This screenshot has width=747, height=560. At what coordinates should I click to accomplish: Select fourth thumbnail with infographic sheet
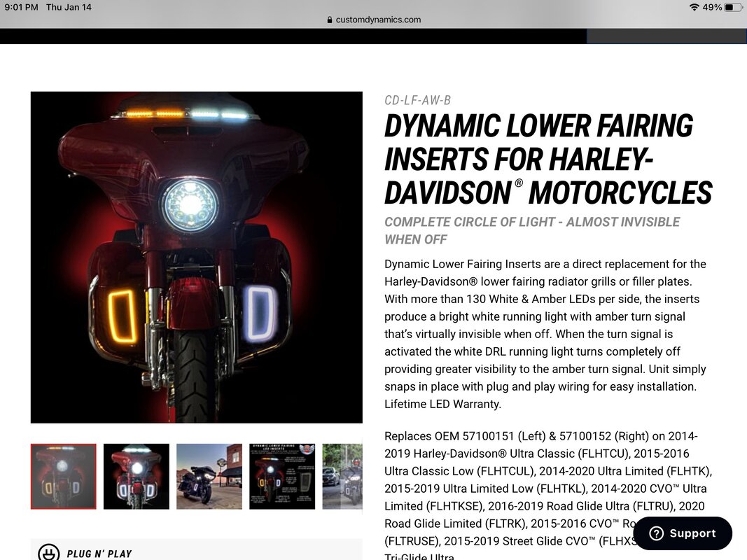tap(282, 476)
